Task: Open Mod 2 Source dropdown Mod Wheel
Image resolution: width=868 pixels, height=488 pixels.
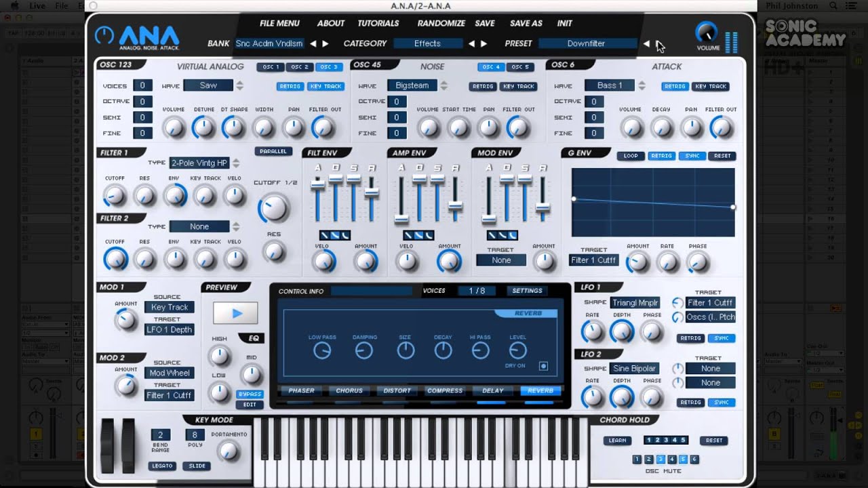Action: click(170, 373)
